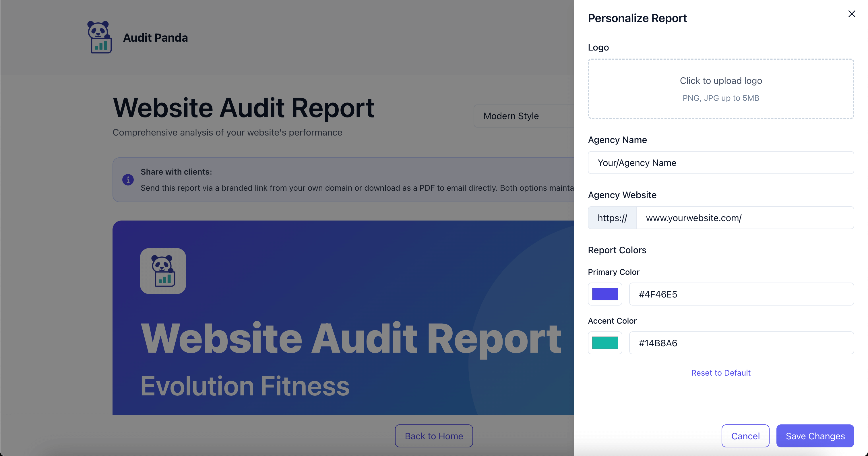Image resolution: width=868 pixels, height=456 pixels.
Task: Click the https:// prefix box
Action: [x=612, y=218]
